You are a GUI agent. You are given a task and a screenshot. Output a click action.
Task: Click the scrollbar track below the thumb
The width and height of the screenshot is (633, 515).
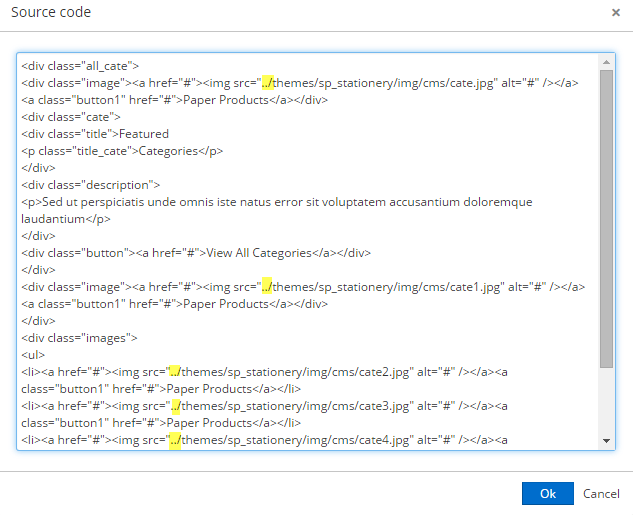pyautogui.click(x=606, y=402)
